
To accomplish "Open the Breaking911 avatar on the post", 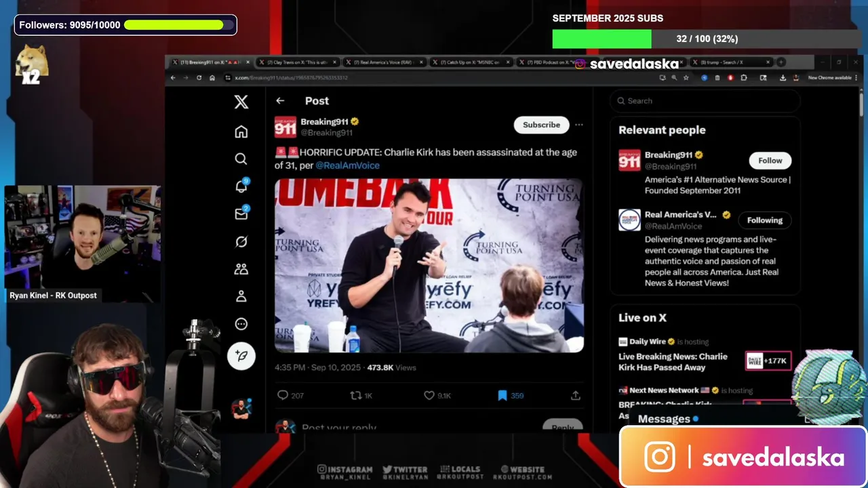I will pyautogui.click(x=285, y=127).
